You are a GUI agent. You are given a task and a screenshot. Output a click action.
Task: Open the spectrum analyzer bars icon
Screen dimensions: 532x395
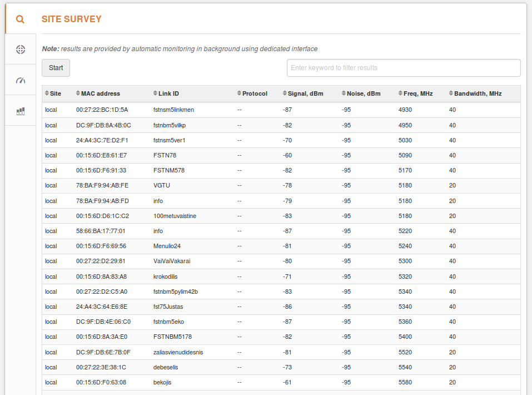(21, 111)
